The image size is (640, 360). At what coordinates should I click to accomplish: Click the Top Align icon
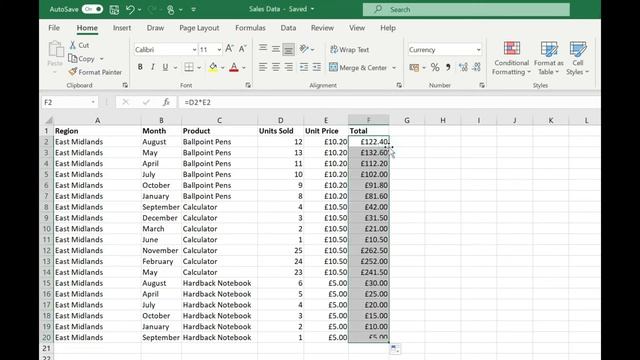coord(263,49)
